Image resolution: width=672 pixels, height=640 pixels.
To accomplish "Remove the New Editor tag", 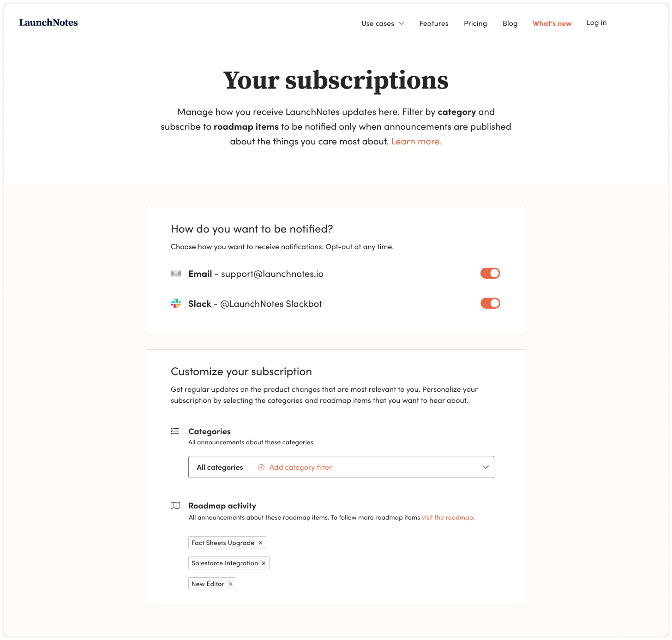I will tap(230, 584).
